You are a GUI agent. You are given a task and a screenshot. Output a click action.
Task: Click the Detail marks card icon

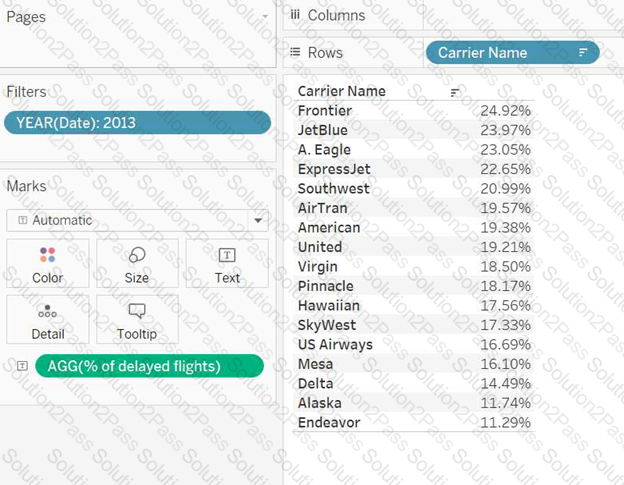[x=47, y=312]
